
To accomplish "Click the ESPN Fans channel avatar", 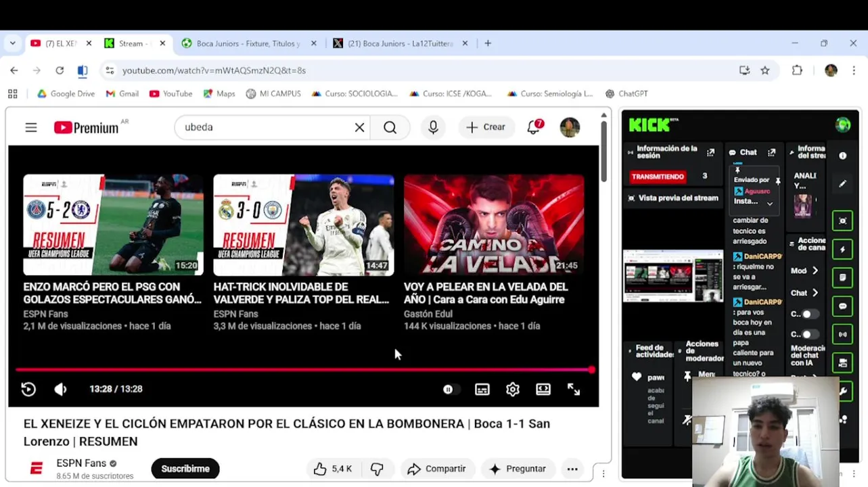I will pos(37,469).
